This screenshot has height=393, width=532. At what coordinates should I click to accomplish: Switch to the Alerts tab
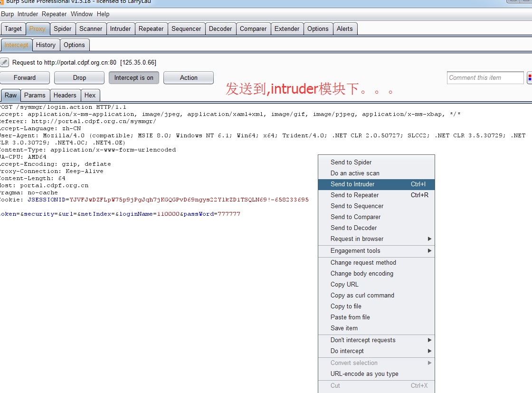point(345,29)
